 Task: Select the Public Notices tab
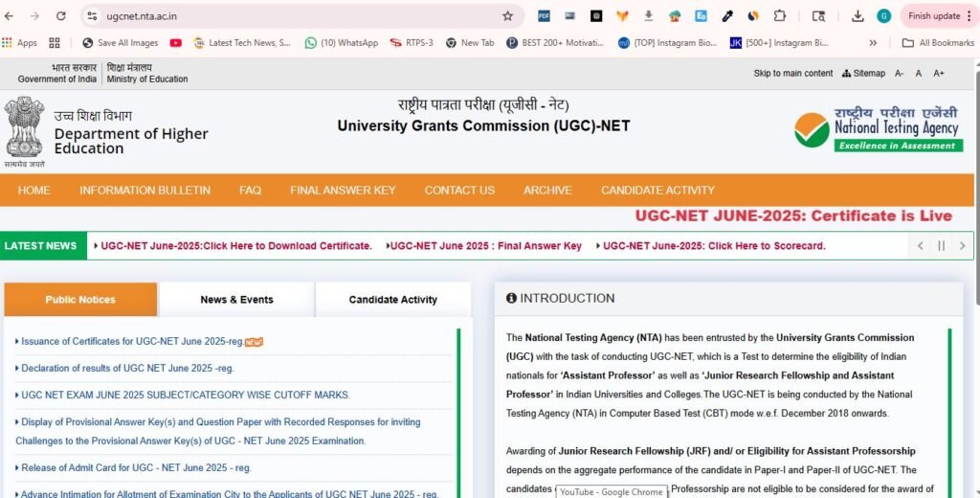[x=80, y=300]
